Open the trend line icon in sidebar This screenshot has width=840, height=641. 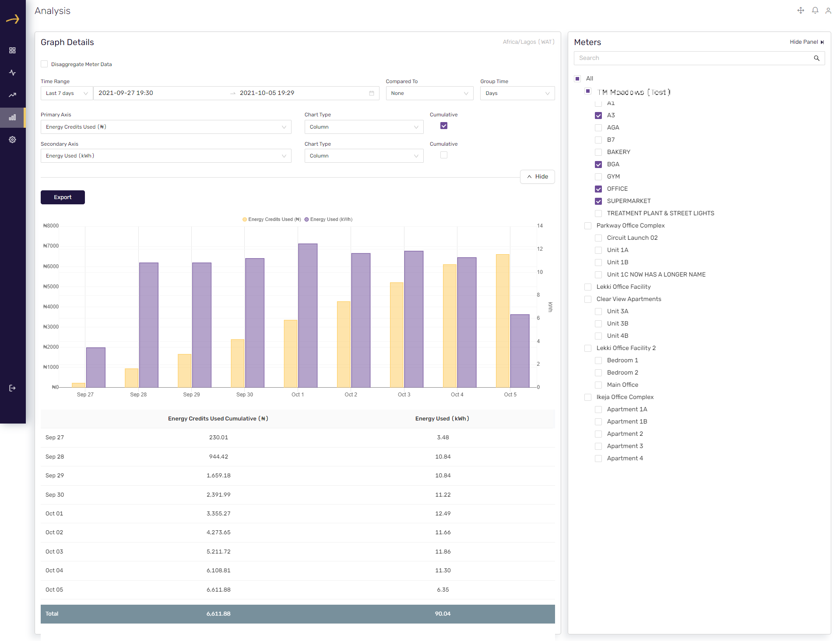[12, 95]
